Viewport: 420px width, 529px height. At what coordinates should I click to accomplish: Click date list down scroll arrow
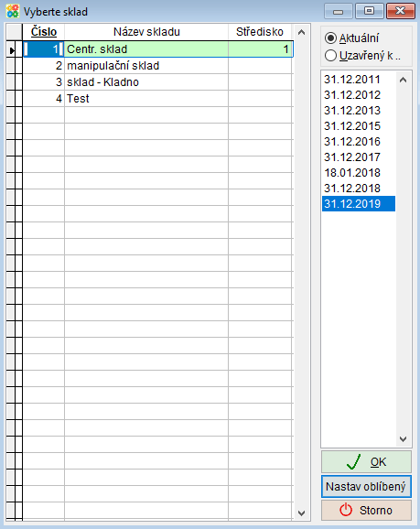pyautogui.click(x=403, y=439)
